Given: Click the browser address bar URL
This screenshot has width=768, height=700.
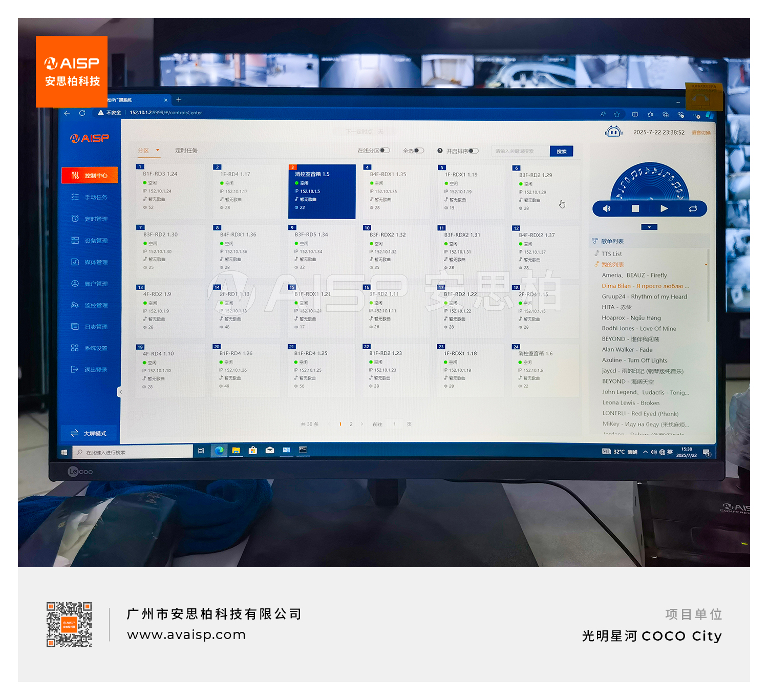Looking at the screenshot, I should tap(166, 113).
